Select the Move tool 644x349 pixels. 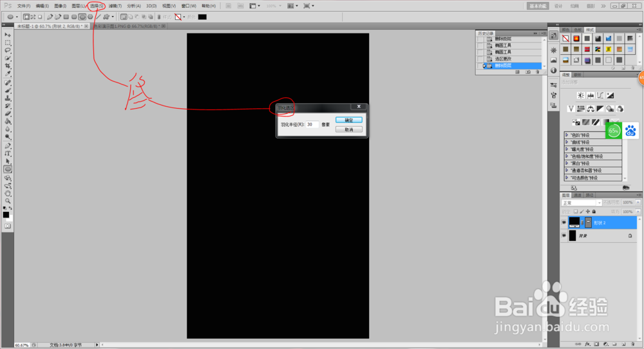click(x=8, y=35)
